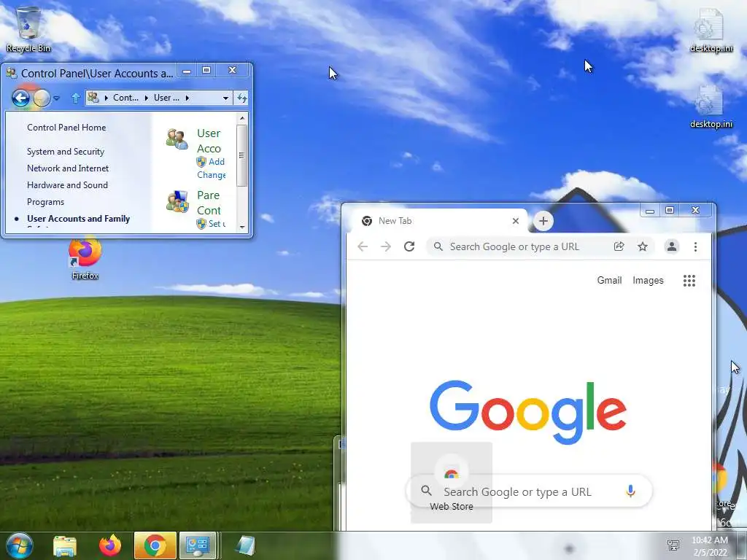Screen dimensions: 747x560
Task: Open the recent pages dropdown beside the navigation arrows
Action: 56,98
